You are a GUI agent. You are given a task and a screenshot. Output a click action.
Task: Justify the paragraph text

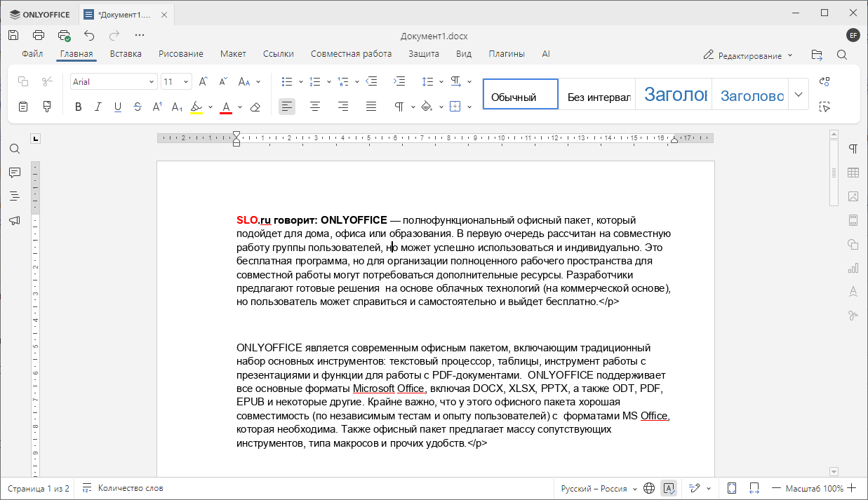tap(371, 107)
